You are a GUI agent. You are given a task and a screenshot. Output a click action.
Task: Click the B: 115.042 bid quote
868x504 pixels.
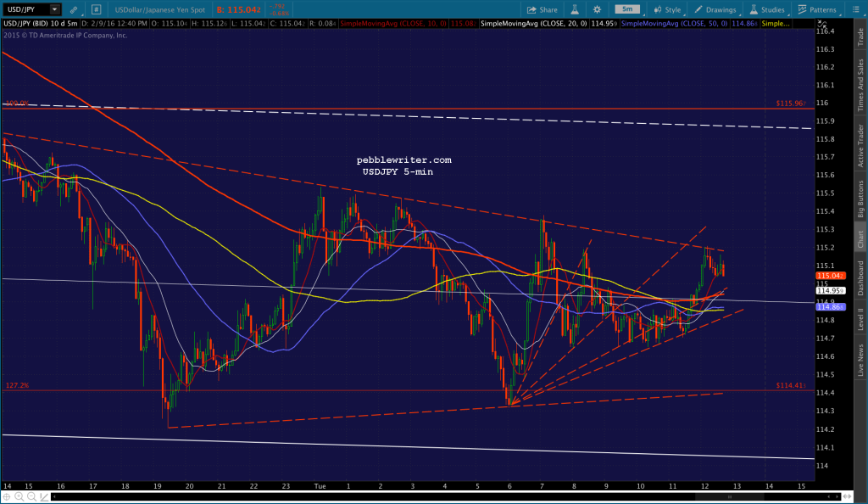tap(238, 9)
